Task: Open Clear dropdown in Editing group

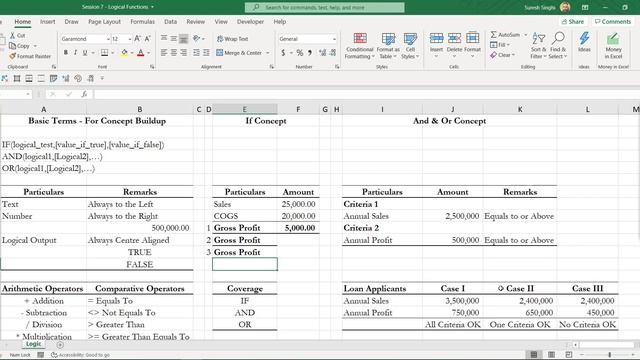Action: coord(503,55)
